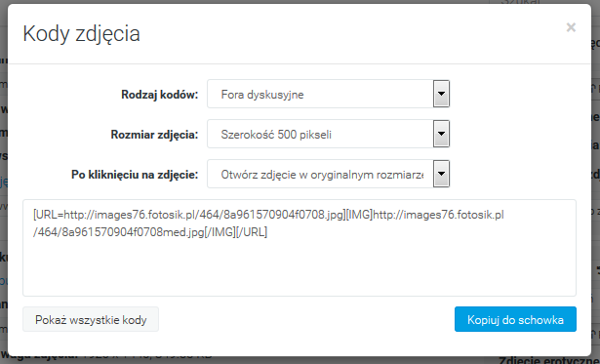Focus the generated BBCode text area
This screenshot has width=600, height=364.
pyautogui.click(x=300, y=248)
